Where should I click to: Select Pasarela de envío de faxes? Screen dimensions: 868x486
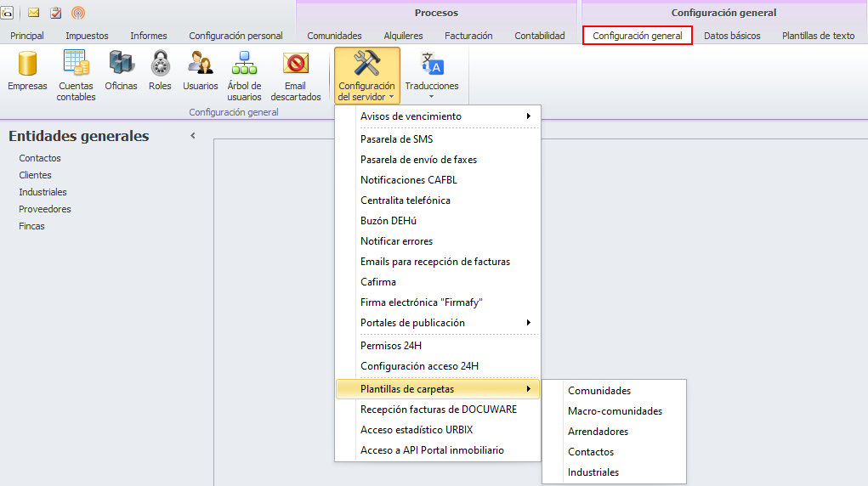coord(438,160)
